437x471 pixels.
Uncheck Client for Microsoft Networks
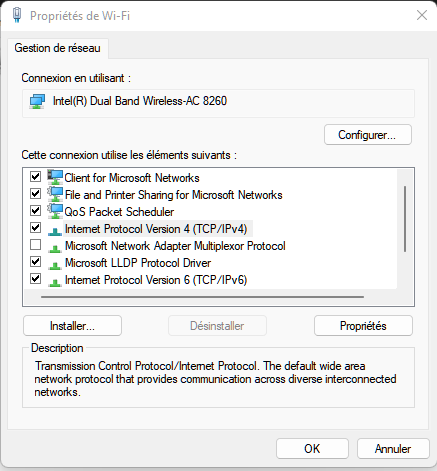click(35, 176)
